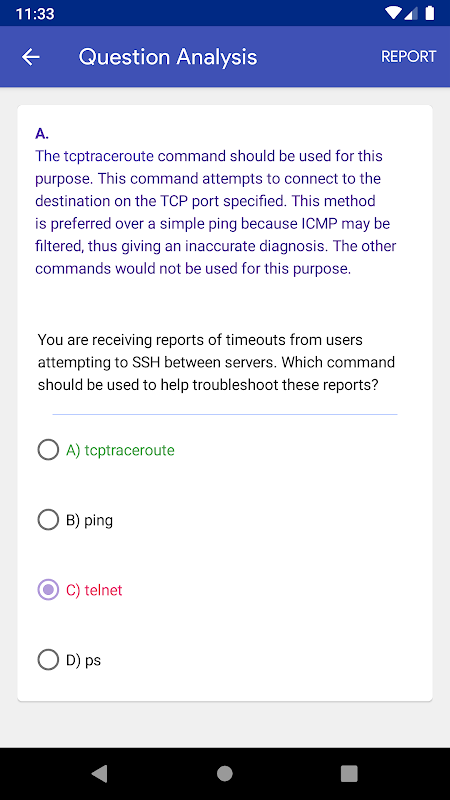Tap the A) tcptraceroute answer text
Image resolution: width=450 pixels, height=800 pixels.
[x=120, y=450]
